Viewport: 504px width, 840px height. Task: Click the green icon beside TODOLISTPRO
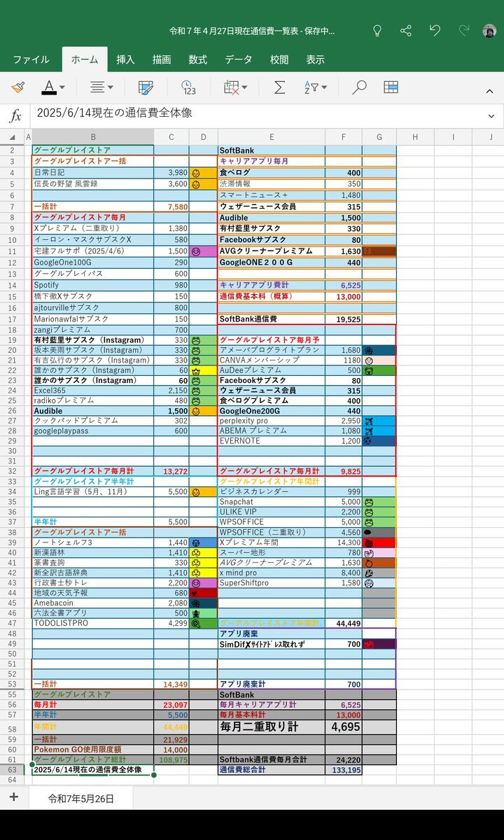197,623
